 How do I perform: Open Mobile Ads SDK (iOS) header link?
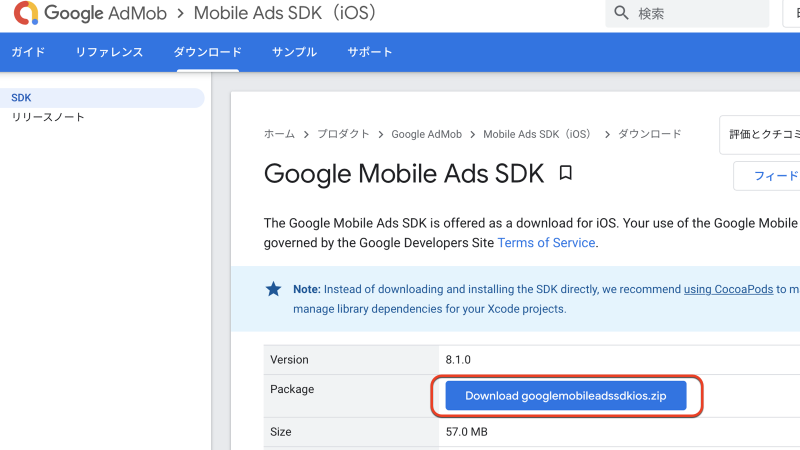pyautogui.click(x=284, y=13)
